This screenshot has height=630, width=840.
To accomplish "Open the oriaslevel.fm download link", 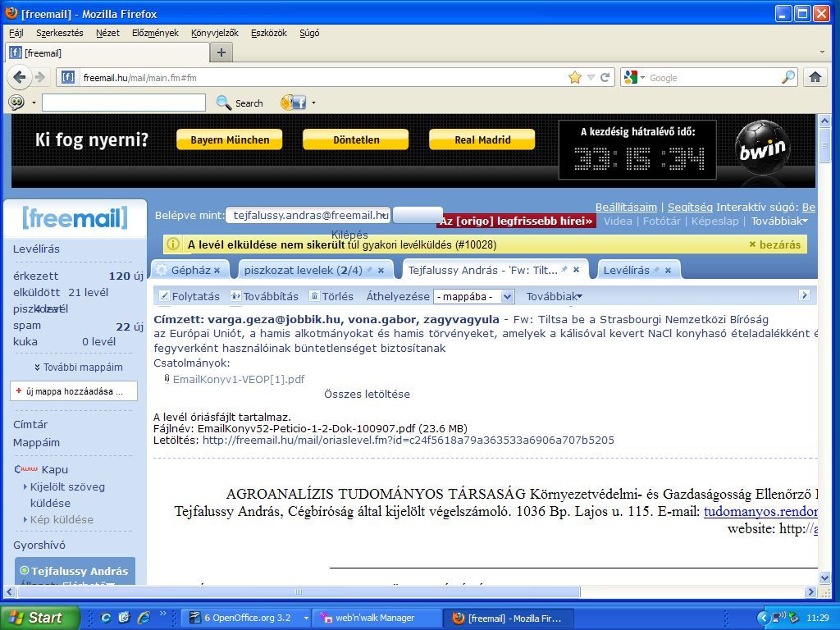I will [409, 441].
